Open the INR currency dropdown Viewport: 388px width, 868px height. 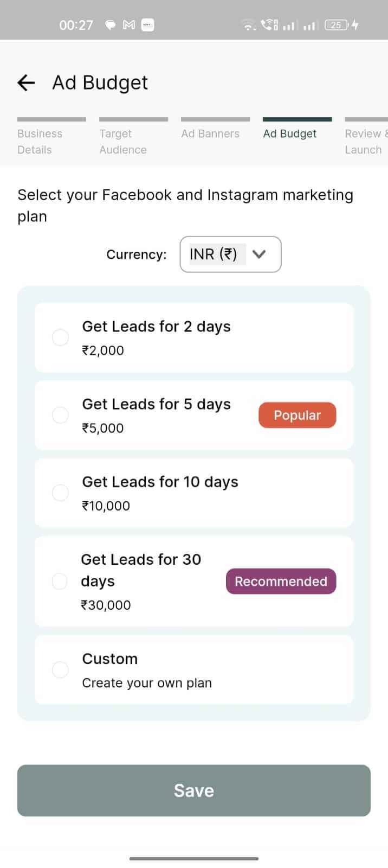[214, 254]
